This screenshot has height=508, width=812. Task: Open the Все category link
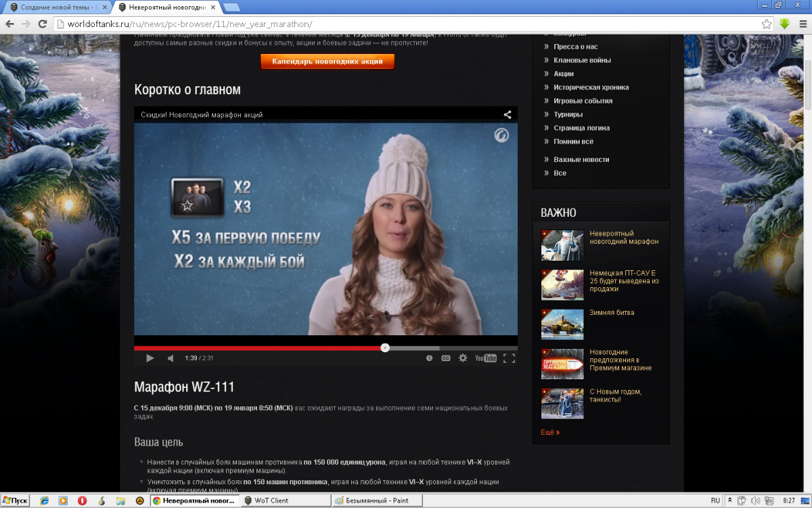click(560, 173)
